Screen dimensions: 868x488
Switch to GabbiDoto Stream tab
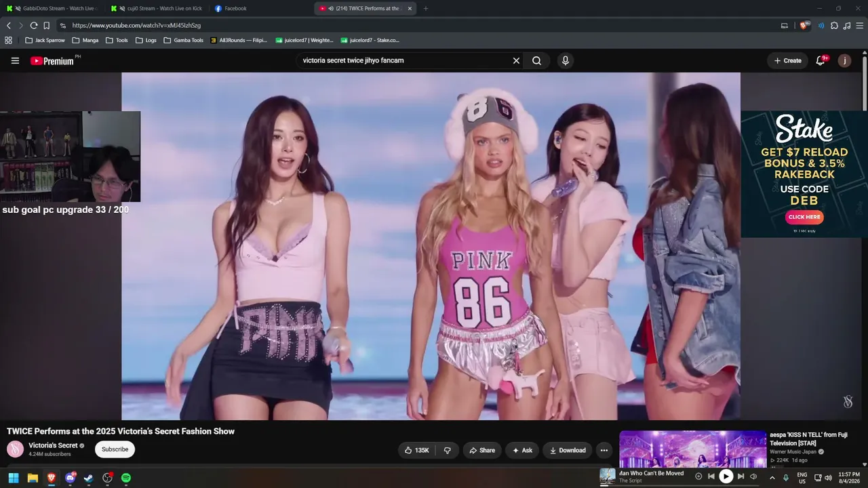tap(52, 9)
